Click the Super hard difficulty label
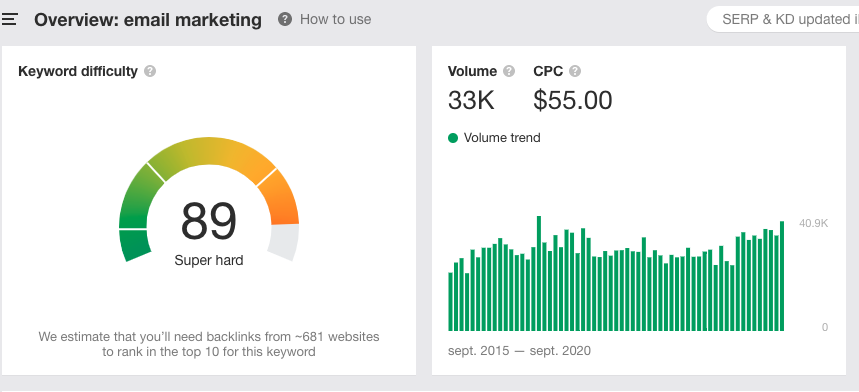Screen dimensions: 859x392 pos(209,261)
